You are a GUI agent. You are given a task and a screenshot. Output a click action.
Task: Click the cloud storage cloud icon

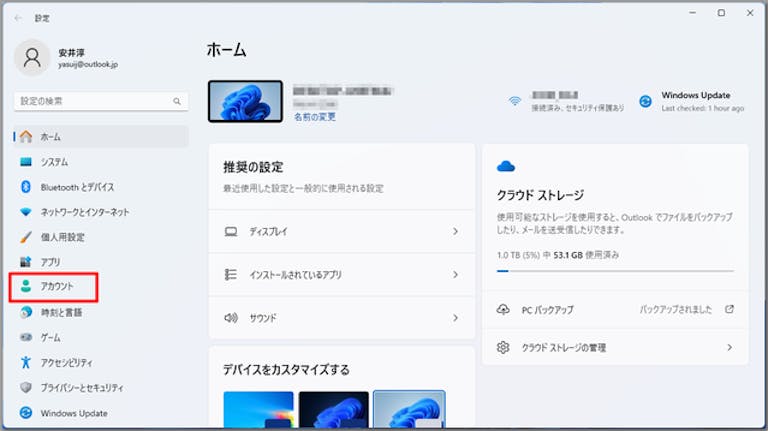pos(506,167)
